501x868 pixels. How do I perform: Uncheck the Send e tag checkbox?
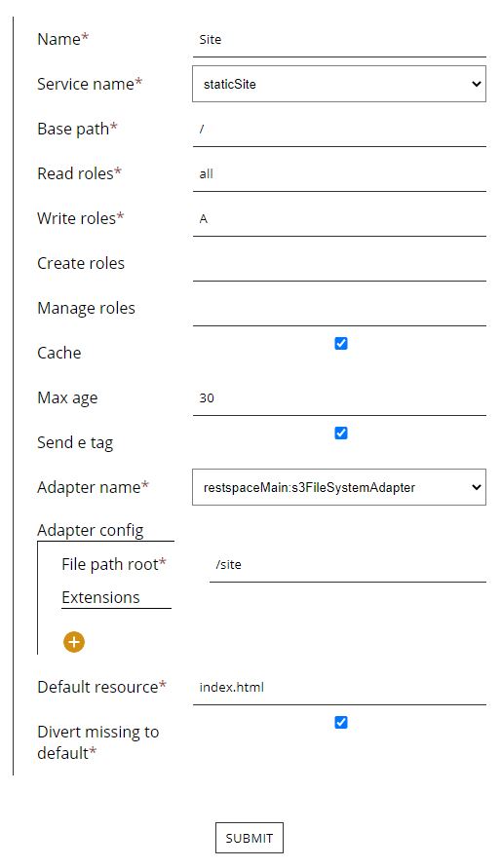[341, 433]
